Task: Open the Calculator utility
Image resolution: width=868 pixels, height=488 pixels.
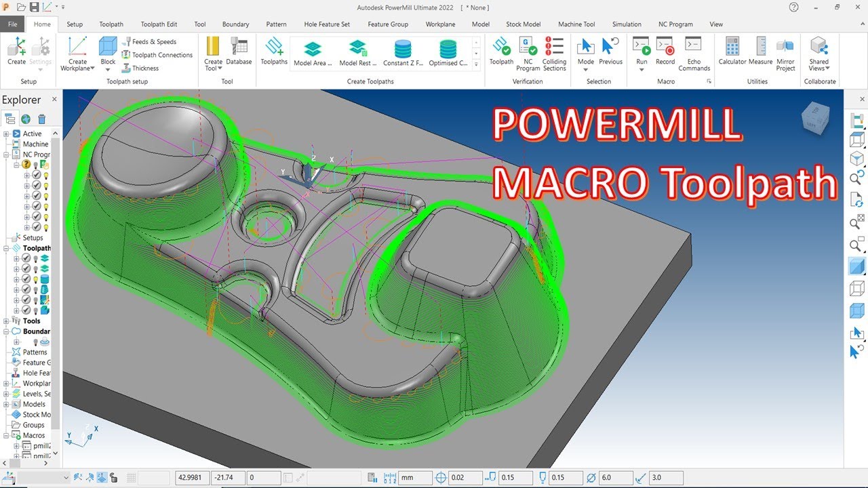Action: [732, 52]
